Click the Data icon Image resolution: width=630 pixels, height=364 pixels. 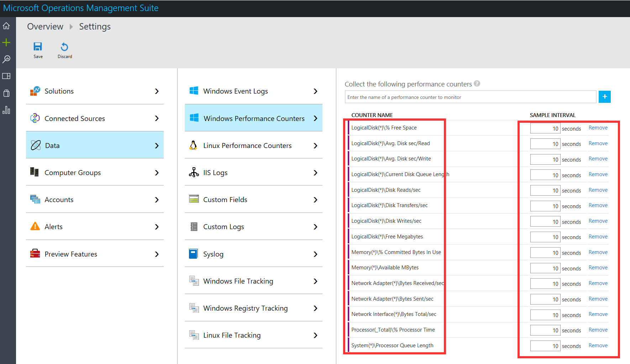[36, 145]
